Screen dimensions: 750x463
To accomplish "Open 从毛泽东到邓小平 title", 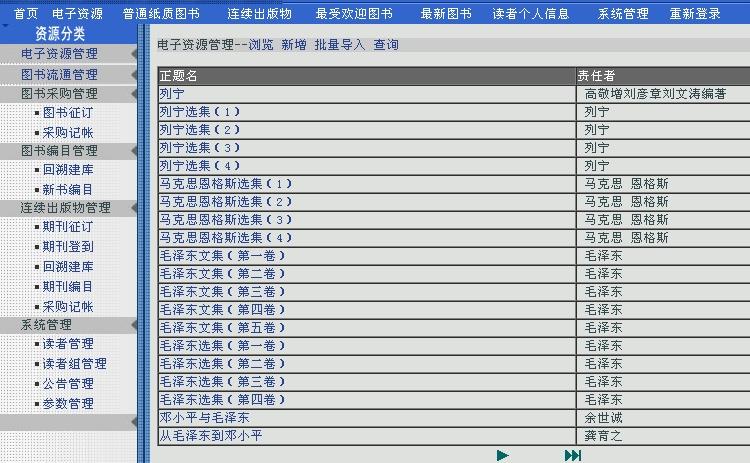I will tap(211, 436).
